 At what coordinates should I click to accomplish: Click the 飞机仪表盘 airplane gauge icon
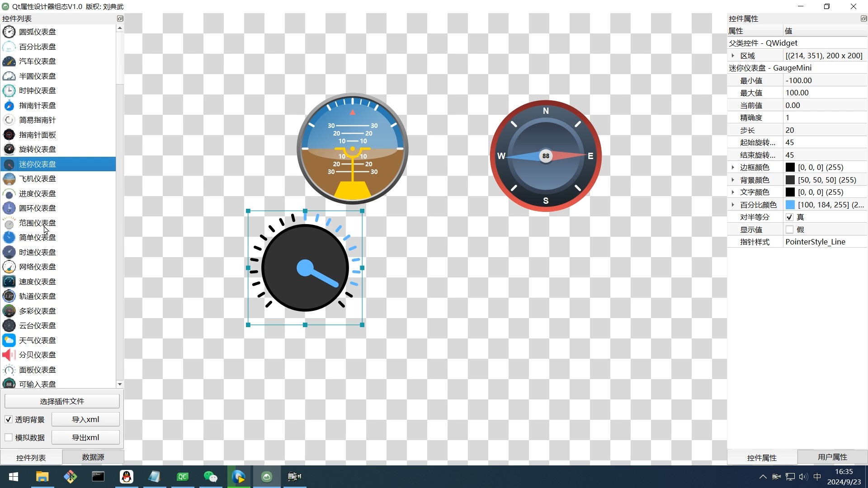[9, 178]
